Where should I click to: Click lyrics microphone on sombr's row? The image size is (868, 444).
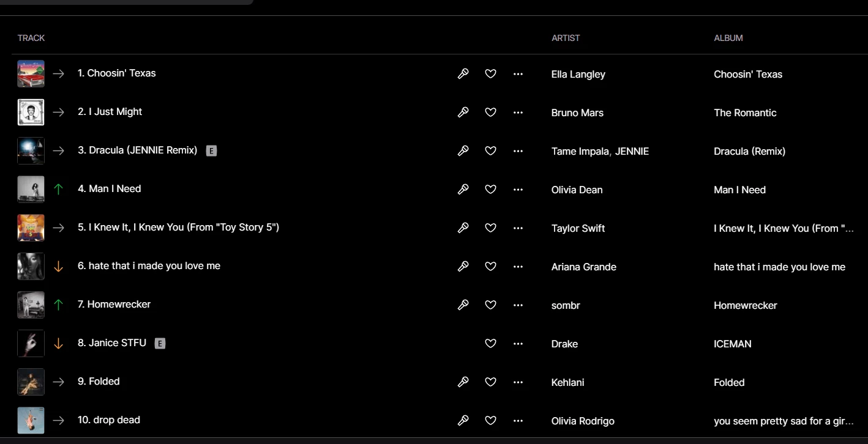pyautogui.click(x=463, y=305)
